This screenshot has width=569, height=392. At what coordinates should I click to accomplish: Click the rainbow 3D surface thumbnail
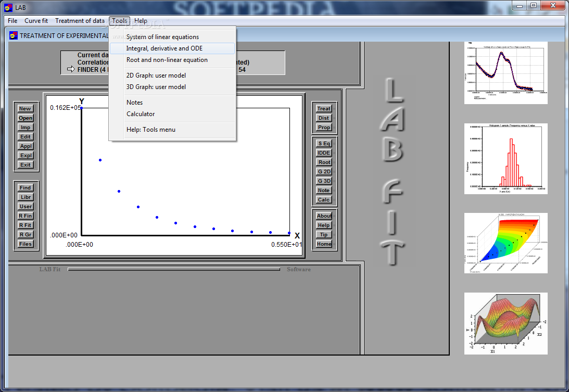pyautogui.click(x=506, y=243)
